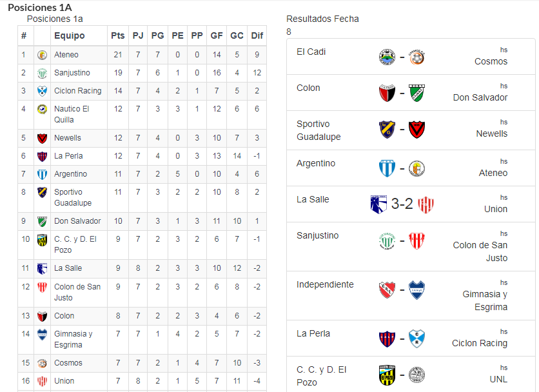Click the Don Salvador green crest in the results
The height and width of the screenshot is (392, 539).
(x=416, y=93)
